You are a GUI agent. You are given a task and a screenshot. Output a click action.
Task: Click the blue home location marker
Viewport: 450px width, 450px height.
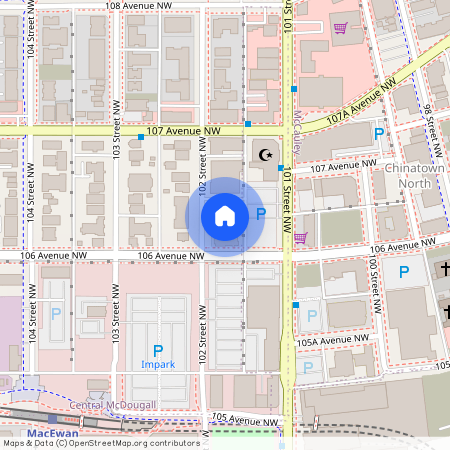tap(225, 217)
